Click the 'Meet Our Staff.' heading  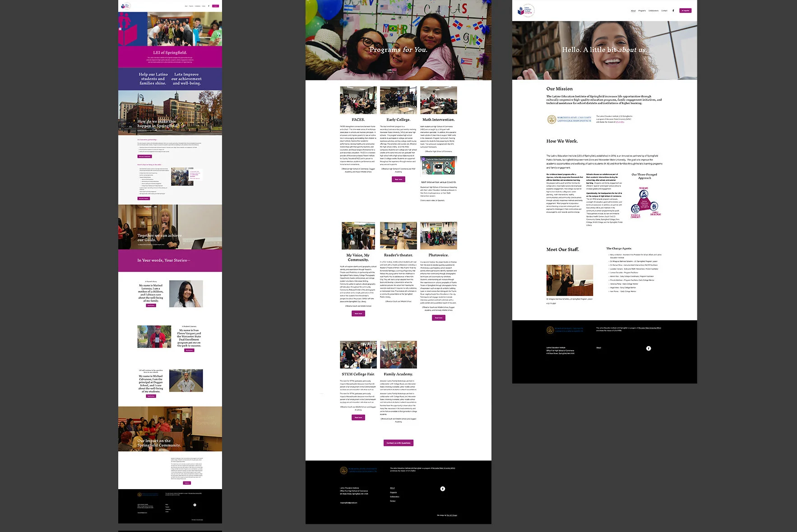tap(563, 250)
